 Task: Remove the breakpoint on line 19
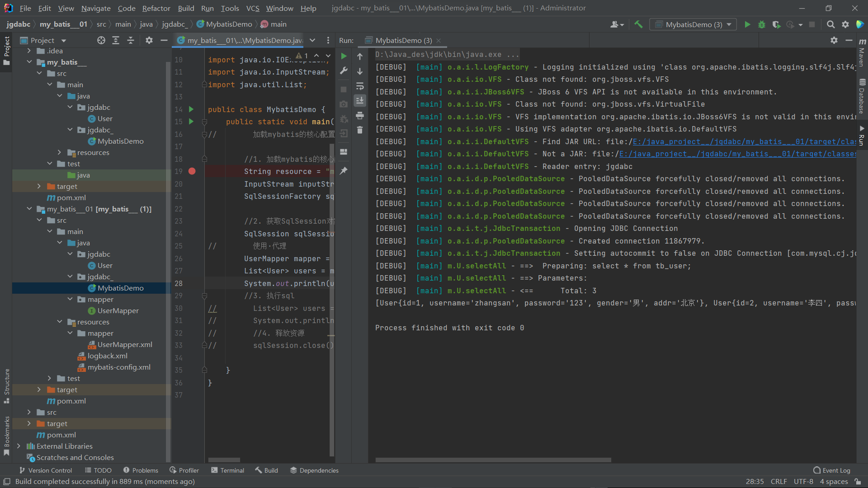192,171
